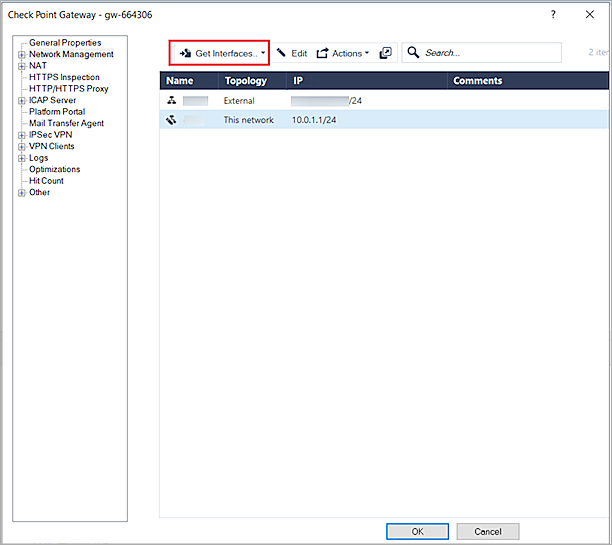Viewport: 612px width, 545px height.
Task: Click the question mark help button
Action: (553, 14)
